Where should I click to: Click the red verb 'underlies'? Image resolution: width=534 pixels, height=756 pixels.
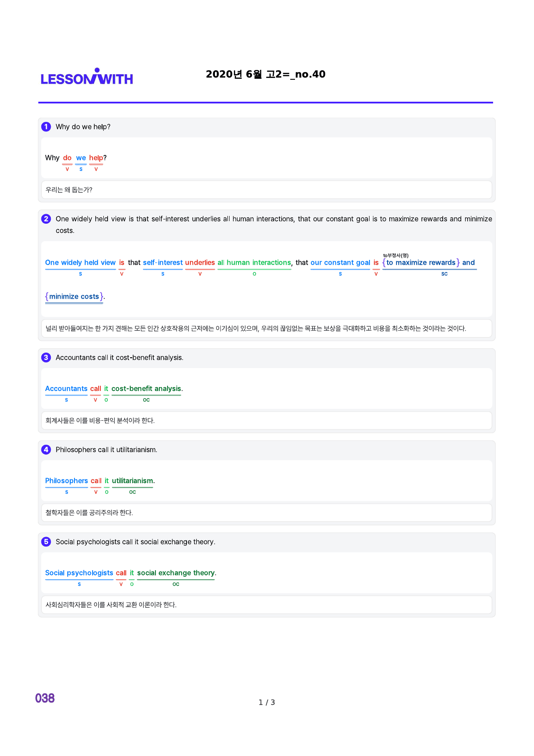coord(200,262)
